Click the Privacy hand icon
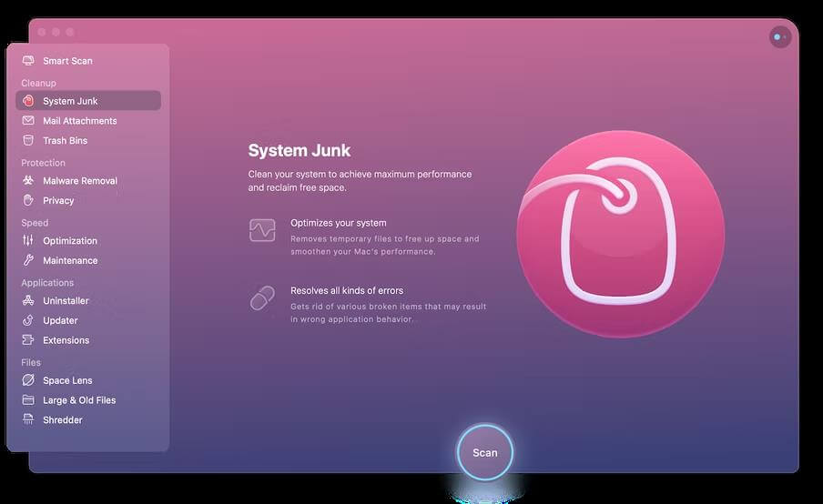Viewport: 823px width, 504px height. pyautogui.click(x=27, y=200)
